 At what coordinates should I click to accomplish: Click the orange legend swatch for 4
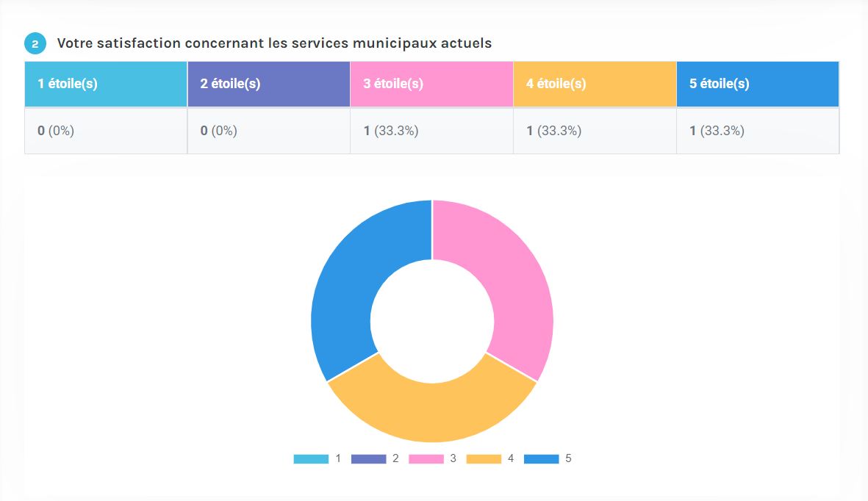pos(484,459)
